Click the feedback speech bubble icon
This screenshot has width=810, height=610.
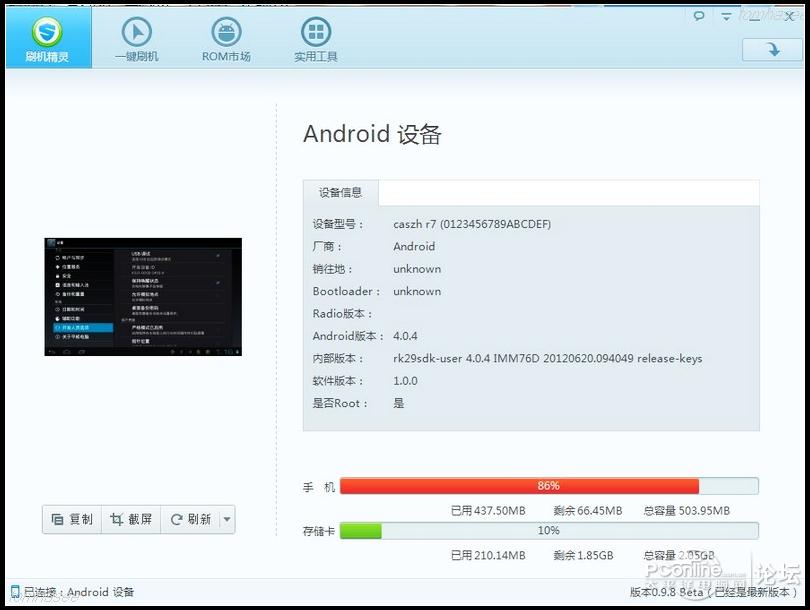click(x=699, y=16)
